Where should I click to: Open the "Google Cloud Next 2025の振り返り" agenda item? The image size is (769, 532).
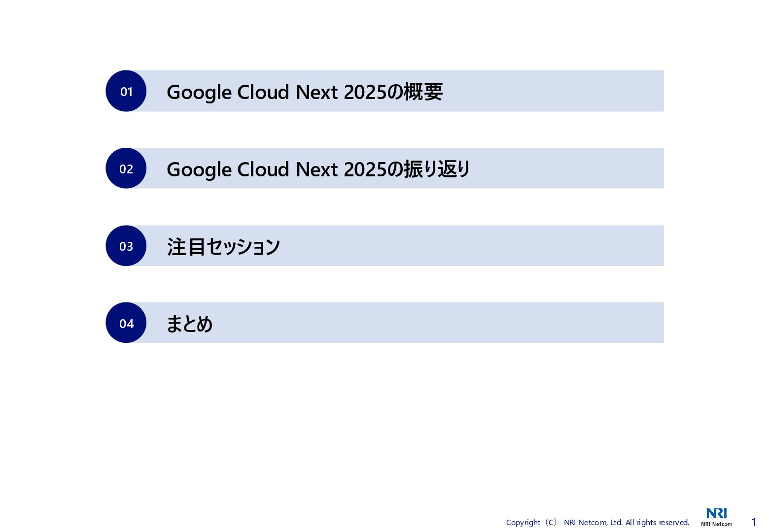tap(318, 169)
